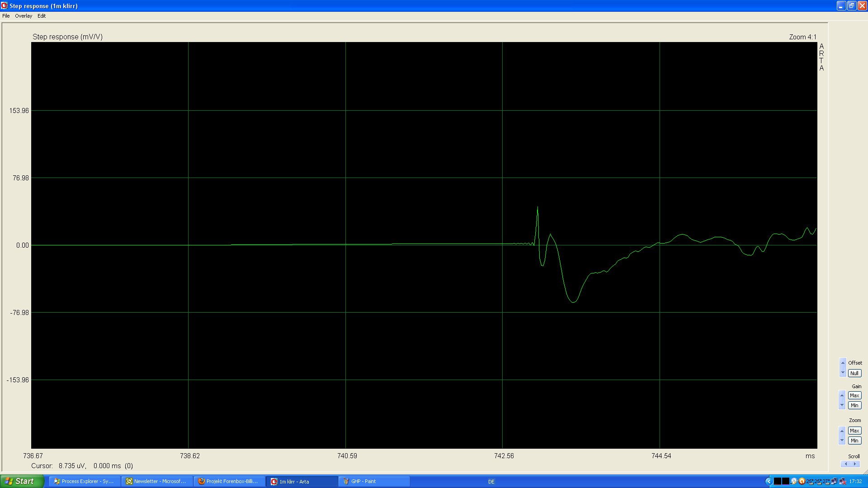The width and height of the screenshot is (868, 488).
Task: Click the Offset down arrow
Action: 843,373
